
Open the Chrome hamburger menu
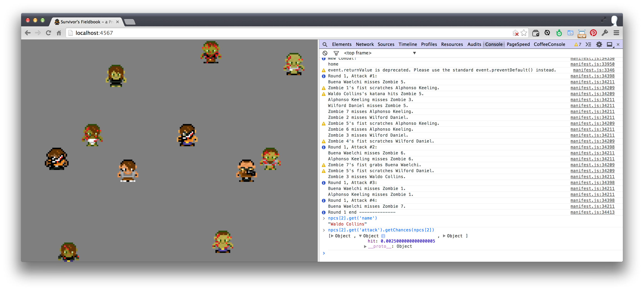click(616, 33)
